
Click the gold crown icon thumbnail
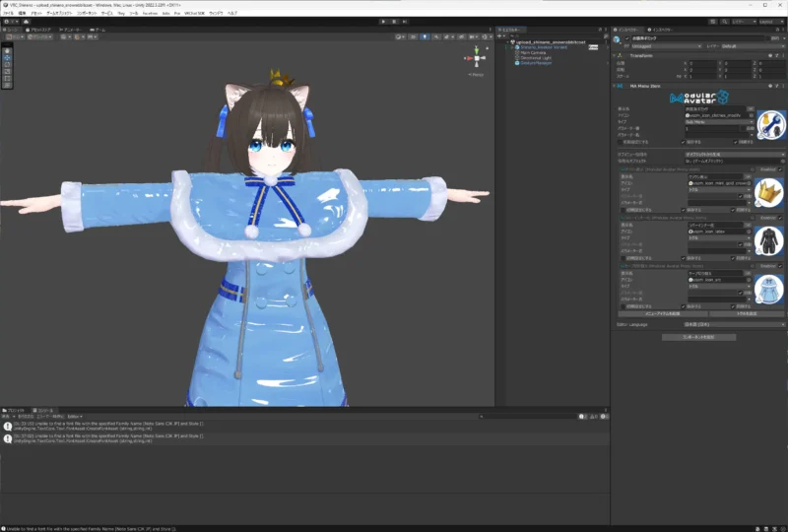769,192
